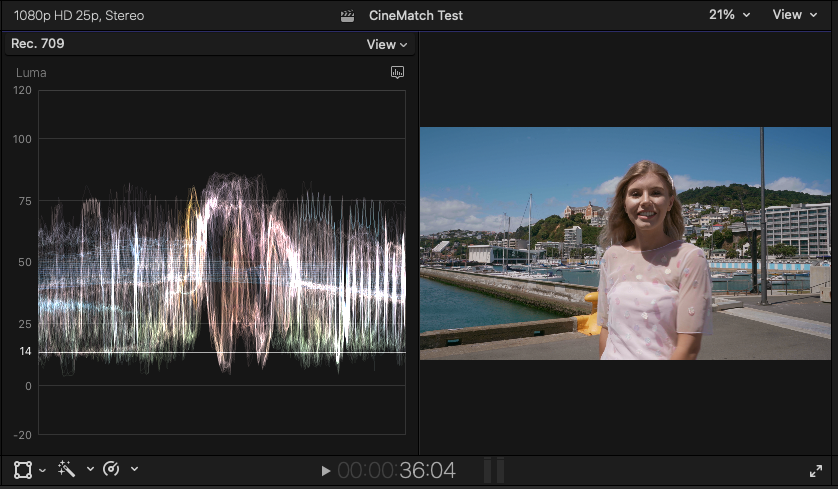Open the viewer View menu at top right
Viewport: 838px width, 489px height.
click(793, 15)
